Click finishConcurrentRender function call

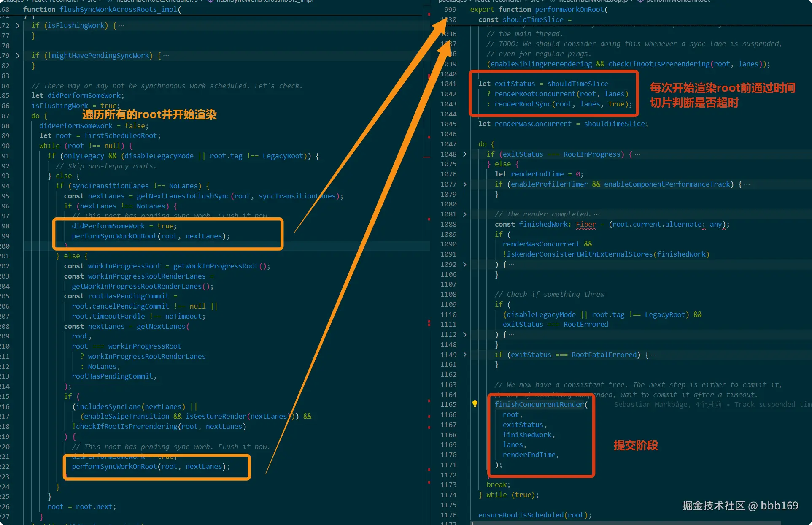click(539, 404)
